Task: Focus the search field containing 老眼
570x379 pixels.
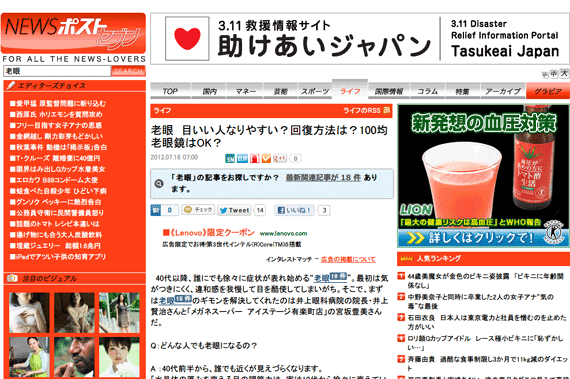Action: [x=57, y=71]
